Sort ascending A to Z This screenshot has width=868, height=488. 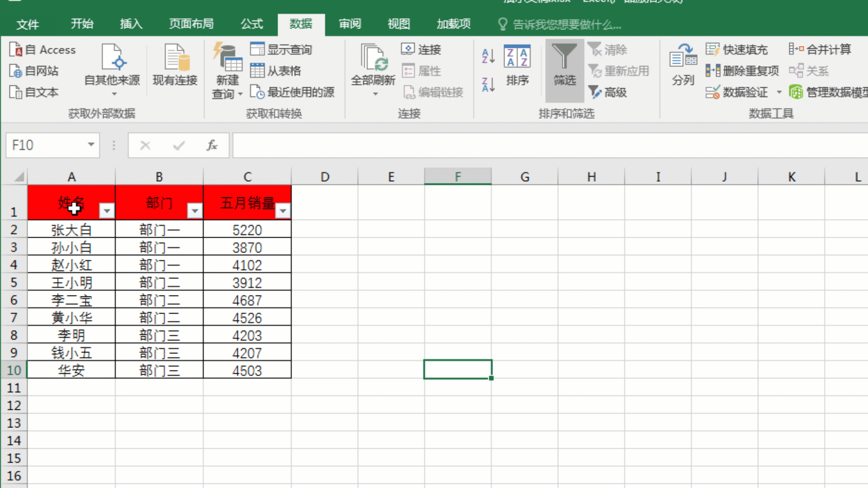pyautogui.click(x=488, y=56)
